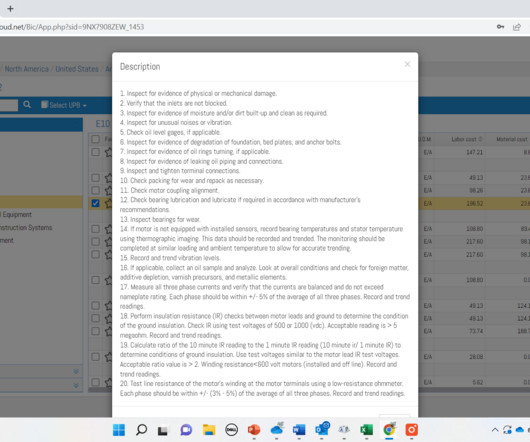This screenshot has height=442, width=530.
Task: Open the Windows Start menu
Action: tap(119, 430)
